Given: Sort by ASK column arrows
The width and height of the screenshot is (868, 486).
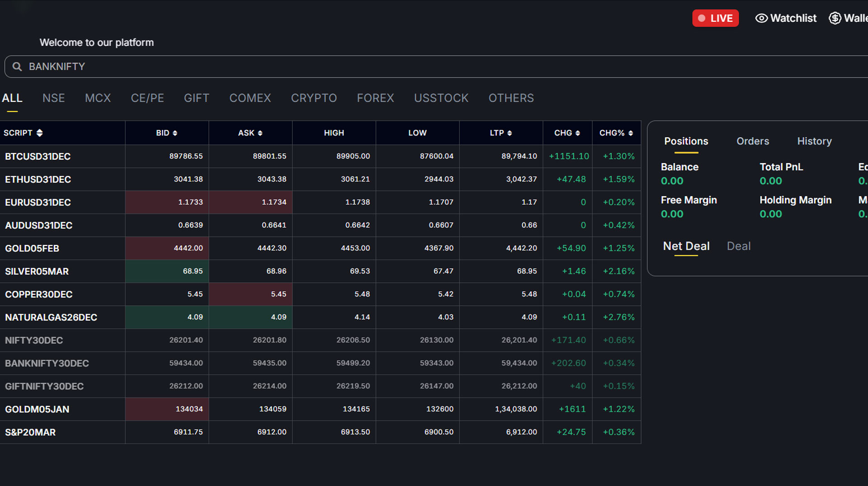Looking at the screenshot, I should pyautogui.click(x=260, y=133).
